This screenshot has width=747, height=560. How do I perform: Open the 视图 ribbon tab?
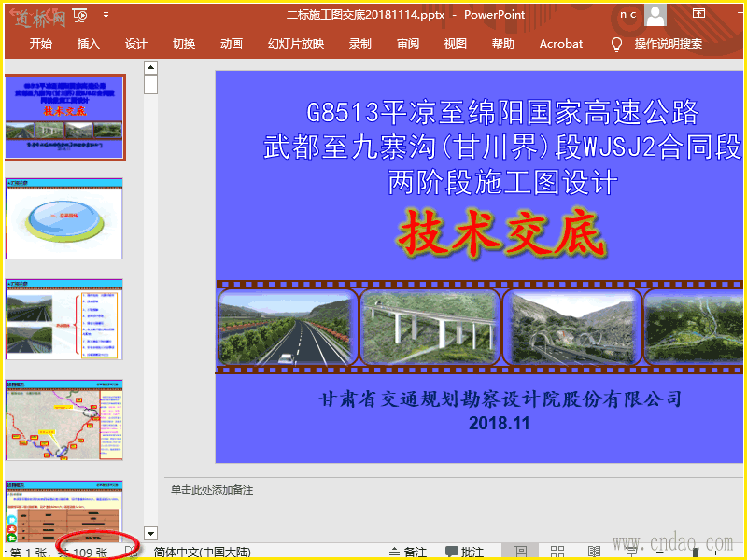coord(455,44)
